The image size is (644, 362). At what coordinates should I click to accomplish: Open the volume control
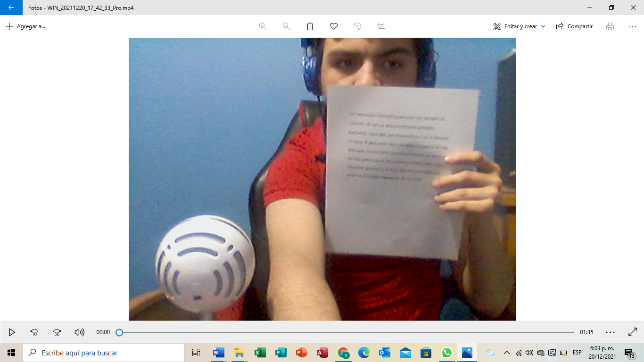79,332
